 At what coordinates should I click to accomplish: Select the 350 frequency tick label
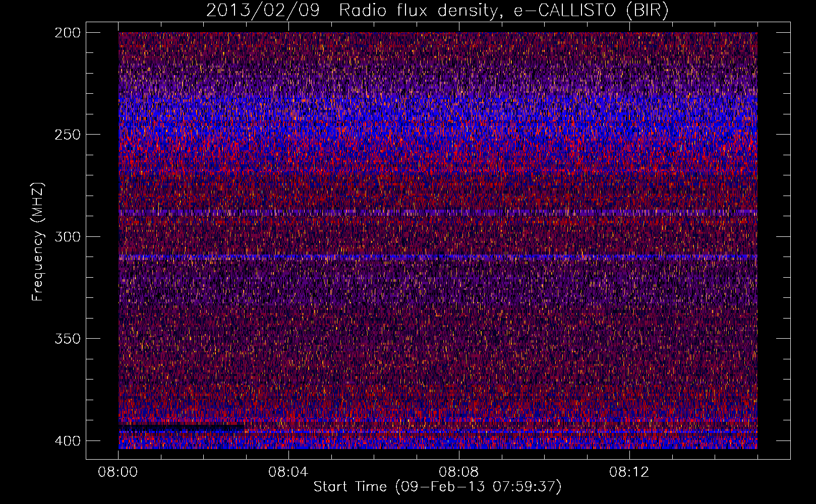point(68,338)
